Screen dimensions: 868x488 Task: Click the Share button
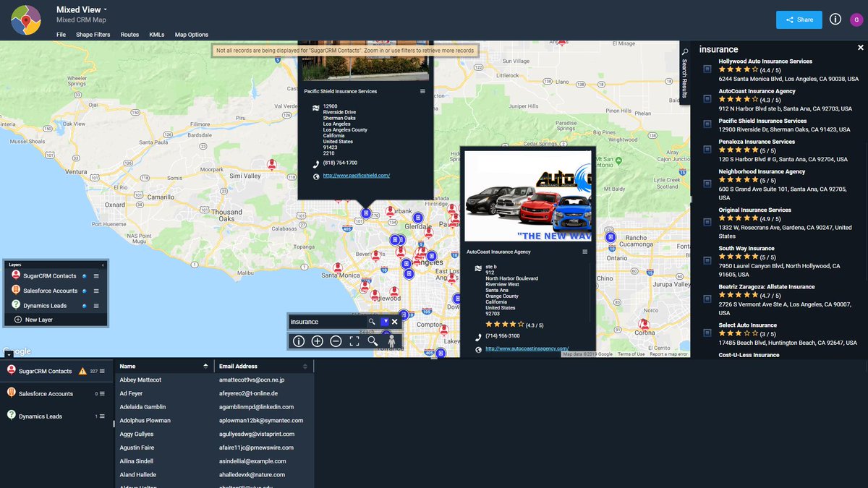(x=799, y=20)
